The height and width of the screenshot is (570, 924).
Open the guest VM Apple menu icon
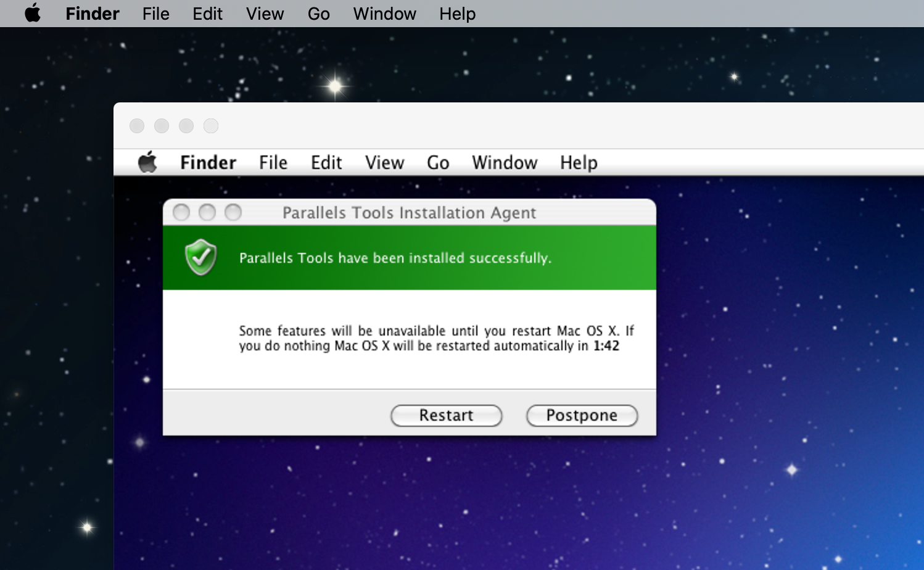(x=147, y=162)
